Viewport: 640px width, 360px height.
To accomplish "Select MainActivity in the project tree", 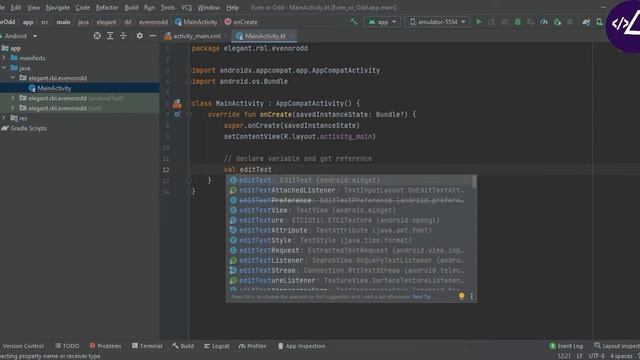I will (54, 88).
